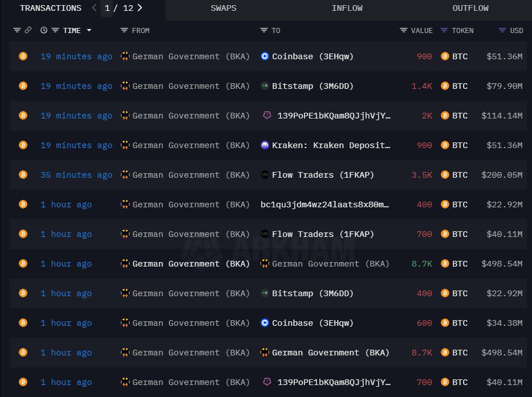Image resolution: width=532 pixels, height=397 pixels.
Task: Click German Government emblem in Bitstamp 400 row
Action: pyautogui.click(x=125, y=293)
